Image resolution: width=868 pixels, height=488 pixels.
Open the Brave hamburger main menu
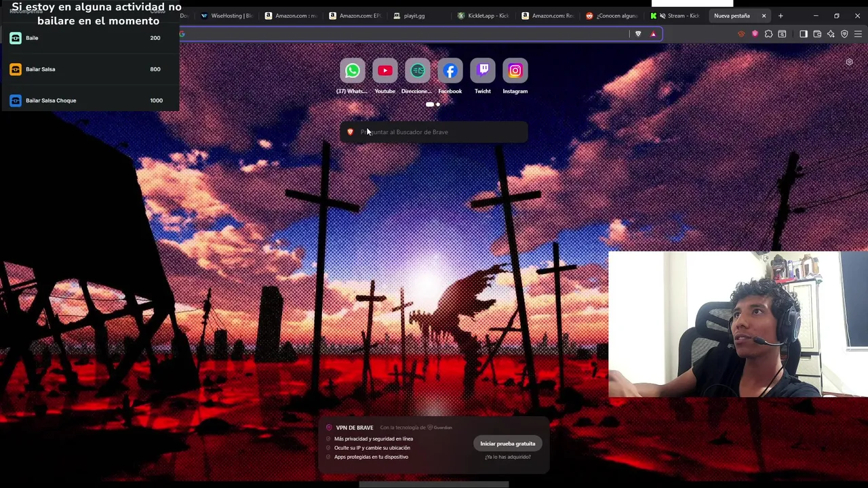(858, 34)
